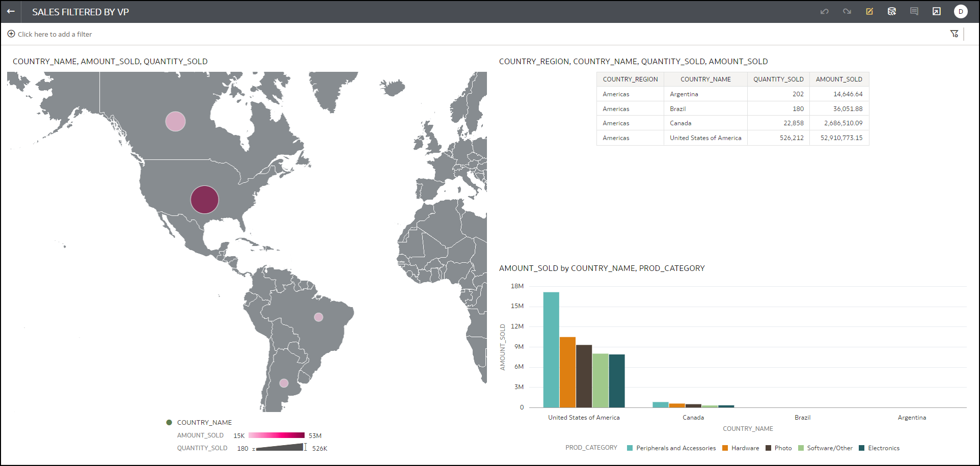
Task: Click the Redo icon in header
Action: pyautogui.click(x=847, y=11)
